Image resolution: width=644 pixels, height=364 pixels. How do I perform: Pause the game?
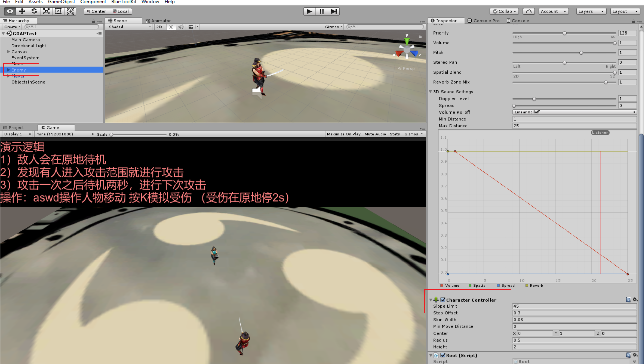(x=321, y=11)
